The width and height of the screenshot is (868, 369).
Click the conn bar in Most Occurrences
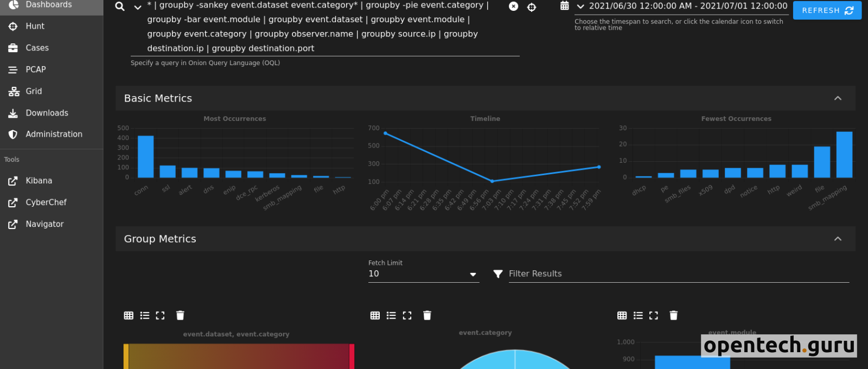pyautogui.click(x=145, y=156)
